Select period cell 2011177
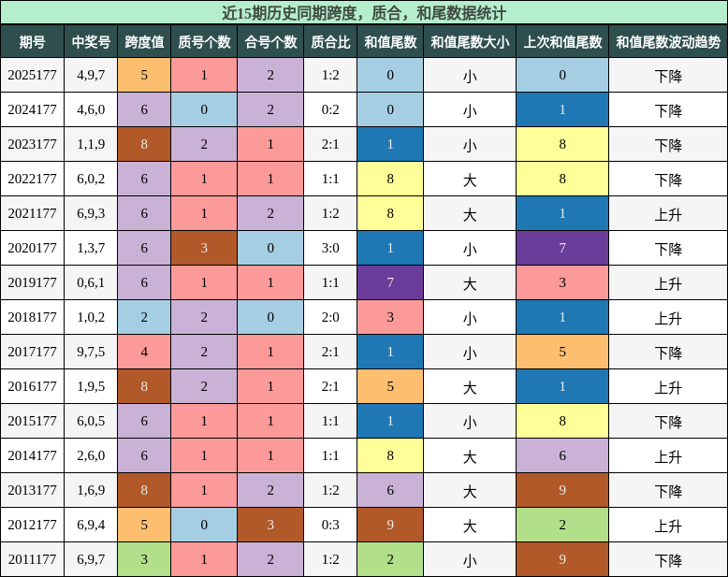728x577 pixels. click(x=32, y=559)
